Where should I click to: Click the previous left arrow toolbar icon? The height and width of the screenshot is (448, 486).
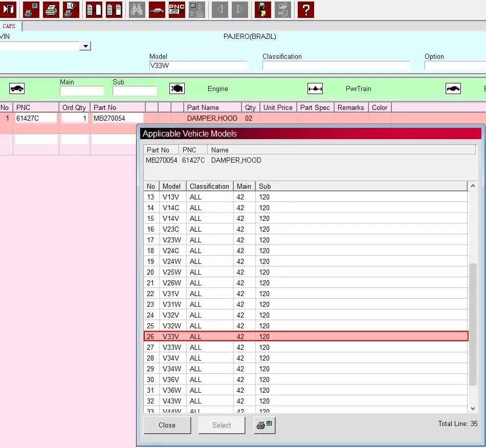[220, 9]
